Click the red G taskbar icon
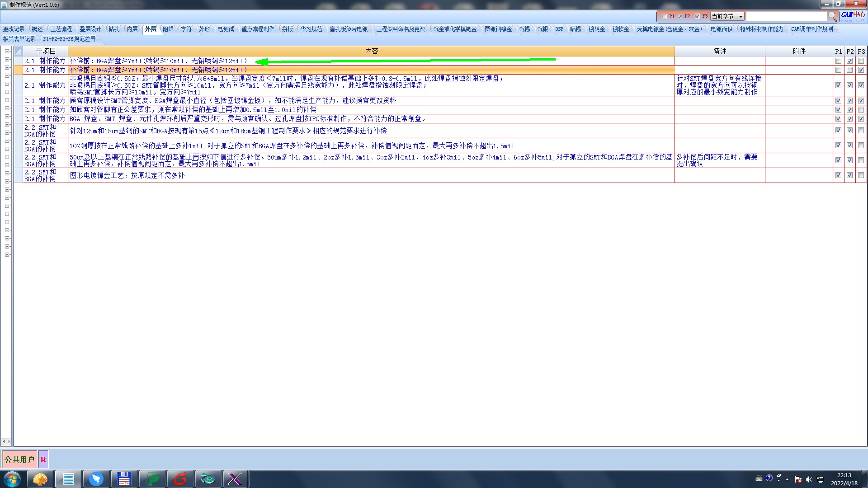868x488 pixels. (x=180, y=479)
